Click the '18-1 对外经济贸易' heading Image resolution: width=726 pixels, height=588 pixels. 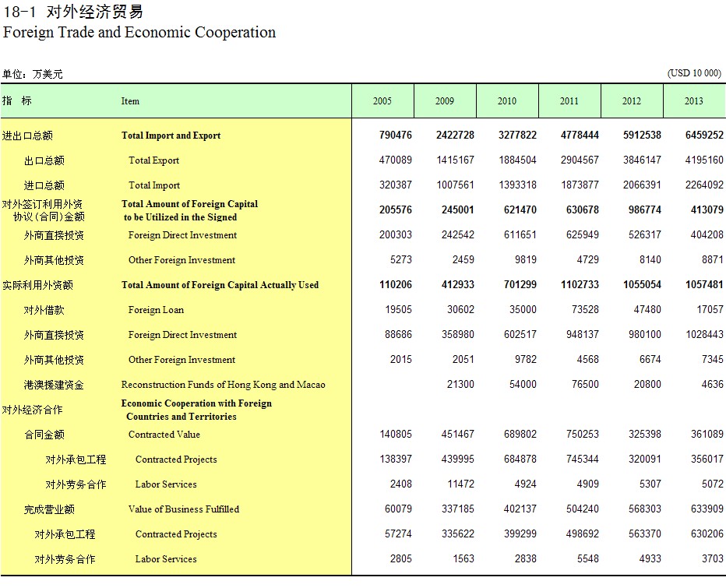click(x=73, y=12)
